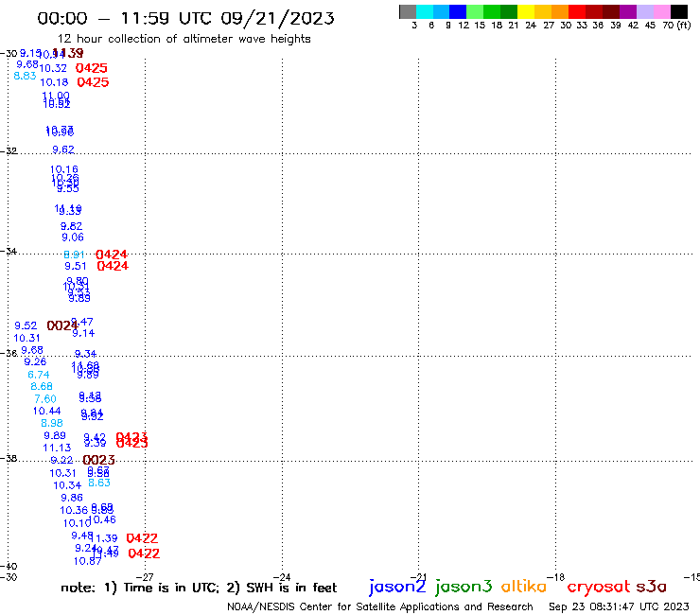Click the subtitle "12 hour collection of altimeter wave heights"

coord(184,39)
